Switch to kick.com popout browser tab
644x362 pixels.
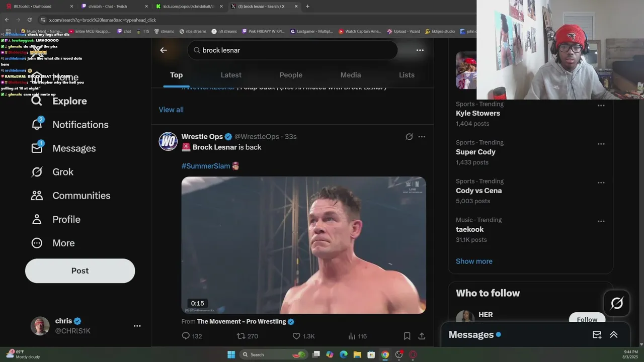click(x=189, y=7)
